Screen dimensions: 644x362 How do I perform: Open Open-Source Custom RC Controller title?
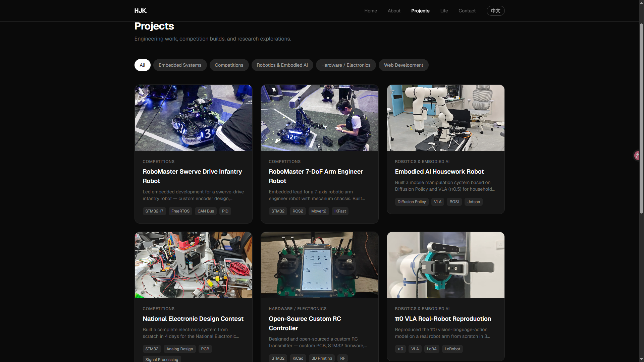tap(305, 323)
